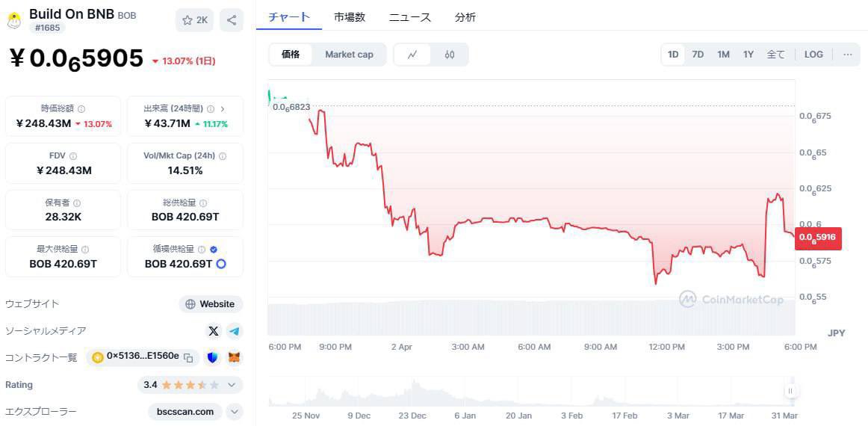This screenshot has width=868, height=426.
Task: Open the share icon button
Action: pyautogui.click(x=232, y=20)
